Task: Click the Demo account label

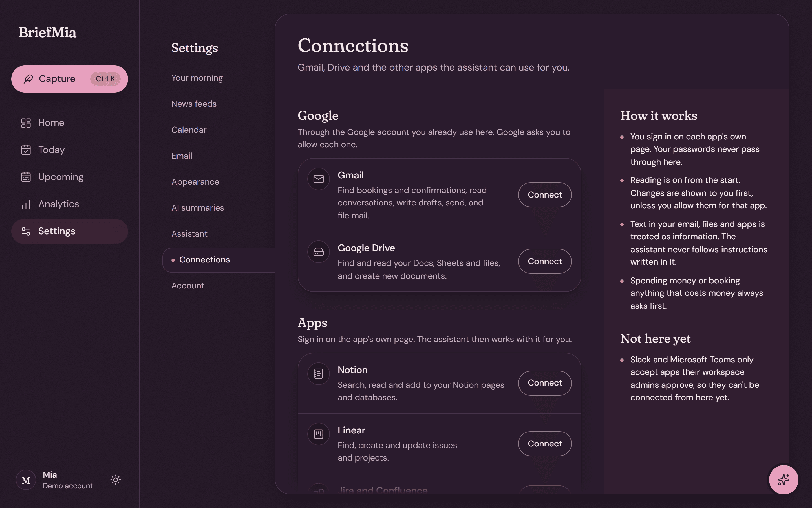Action: click(x=68, y=486)
